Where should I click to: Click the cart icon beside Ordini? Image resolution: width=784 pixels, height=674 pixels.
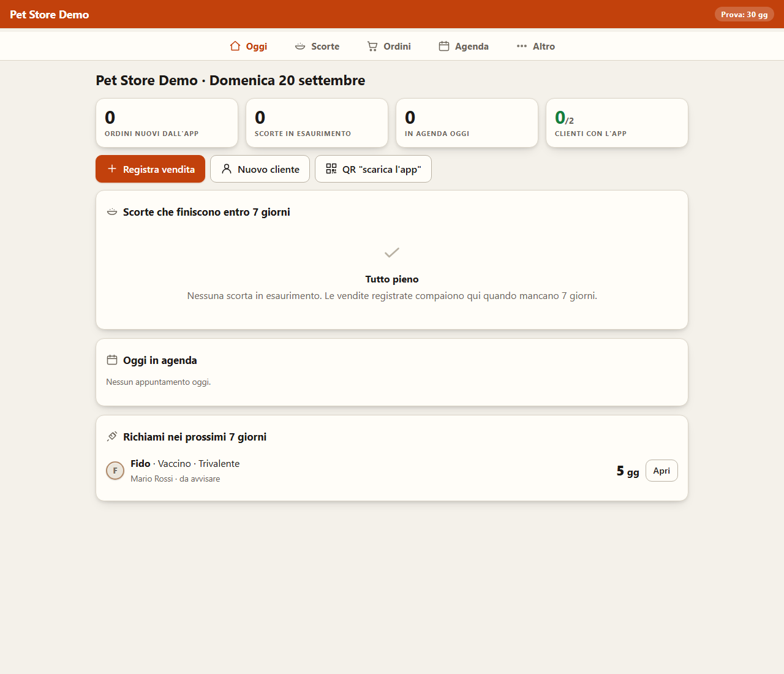point(372,46)
